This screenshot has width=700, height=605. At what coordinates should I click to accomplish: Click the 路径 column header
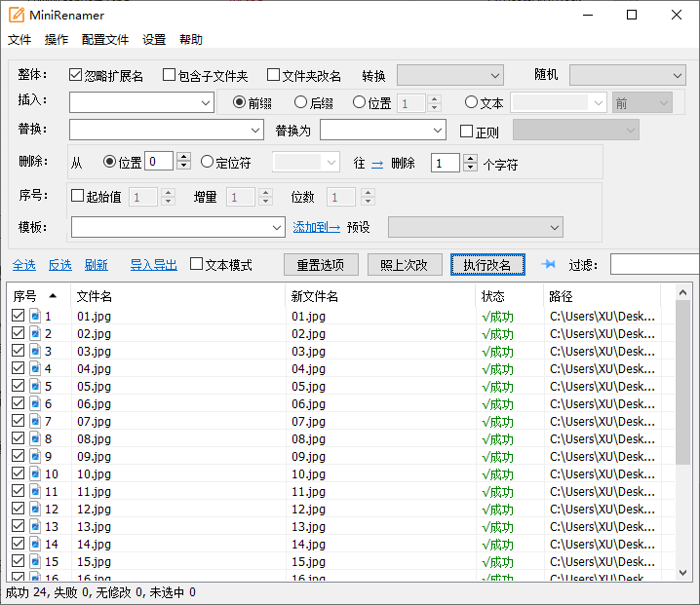point(603,296)
